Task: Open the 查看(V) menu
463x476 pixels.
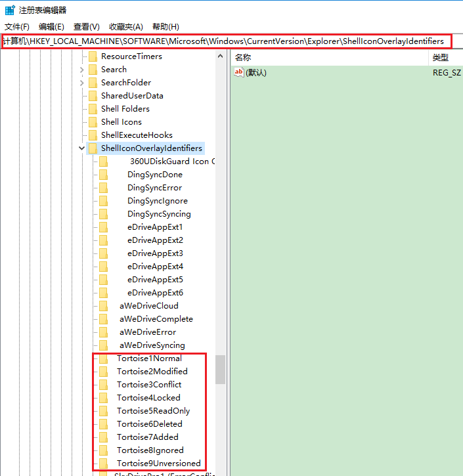Action: click(x=87, y=27)
